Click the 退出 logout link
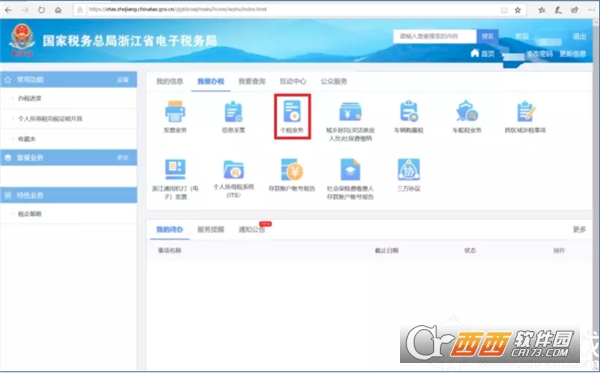Image resolution: width=600 pixels, height=373 pixels. tap(579, 36)
